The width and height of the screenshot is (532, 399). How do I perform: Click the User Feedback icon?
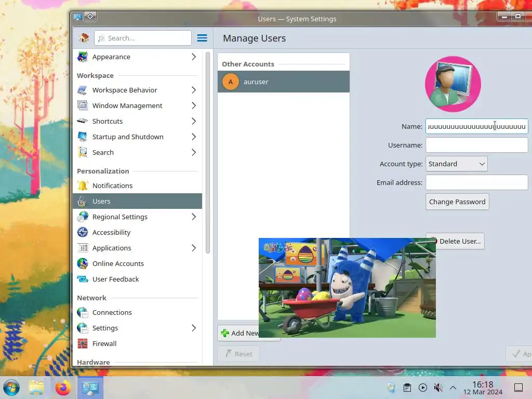pyautogui.click(x=83, y=279)
